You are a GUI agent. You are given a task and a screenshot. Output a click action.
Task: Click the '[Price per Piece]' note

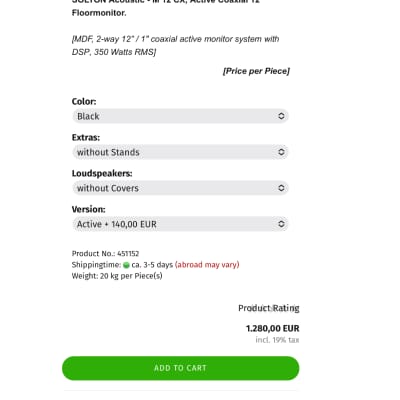click(256, 71)
